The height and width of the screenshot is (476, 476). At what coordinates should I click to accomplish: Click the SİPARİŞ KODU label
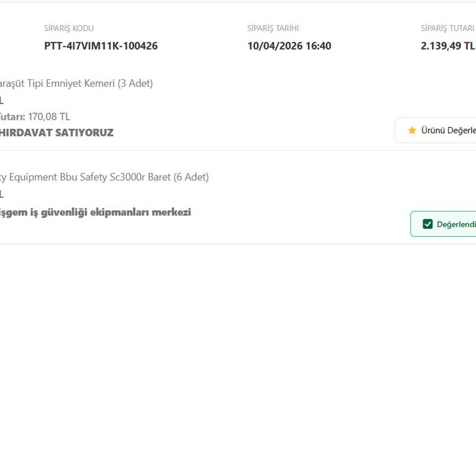pos(69,29)
